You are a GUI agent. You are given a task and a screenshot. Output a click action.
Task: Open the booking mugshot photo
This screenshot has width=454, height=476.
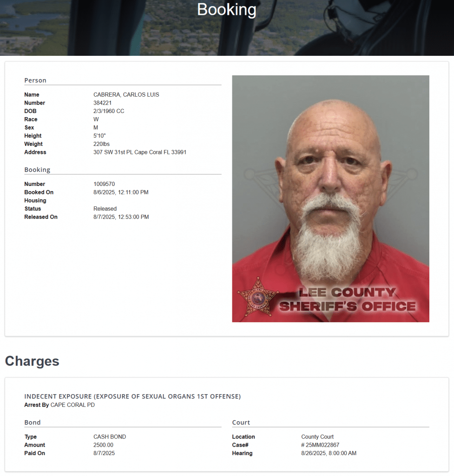point(330,198)
